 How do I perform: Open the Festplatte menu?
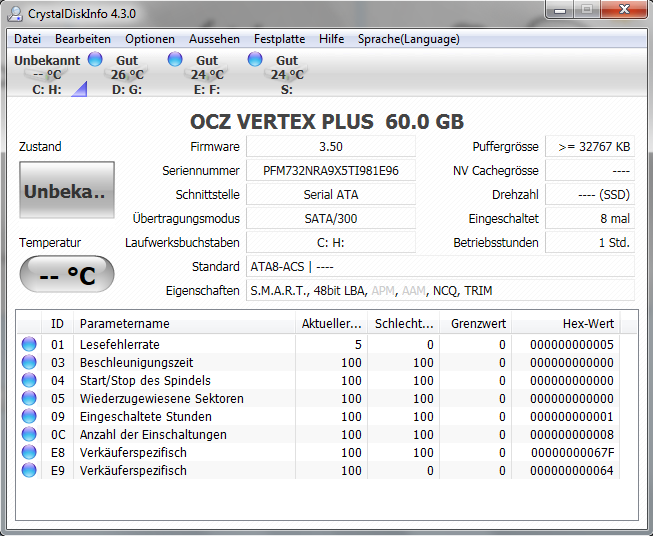pyautogui.click(x=279, y=39)
